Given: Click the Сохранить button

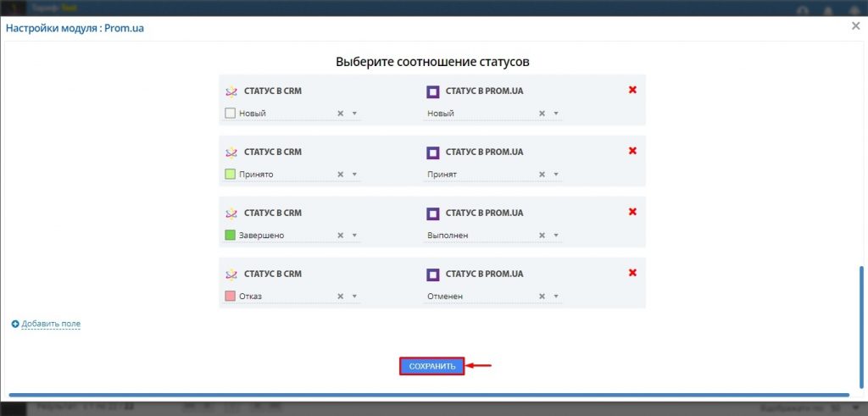Looking at the screenshot, I should point(431,366).
